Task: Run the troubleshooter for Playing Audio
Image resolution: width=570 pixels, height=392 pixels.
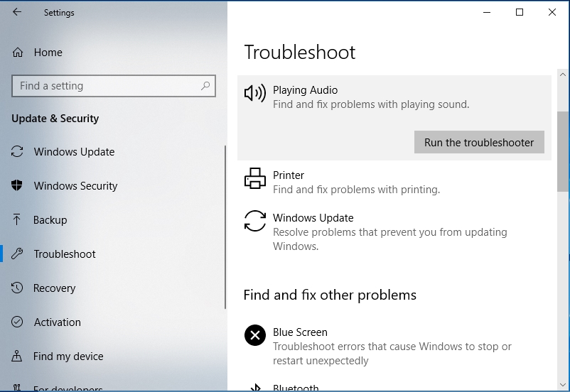Action: point(479,142)
